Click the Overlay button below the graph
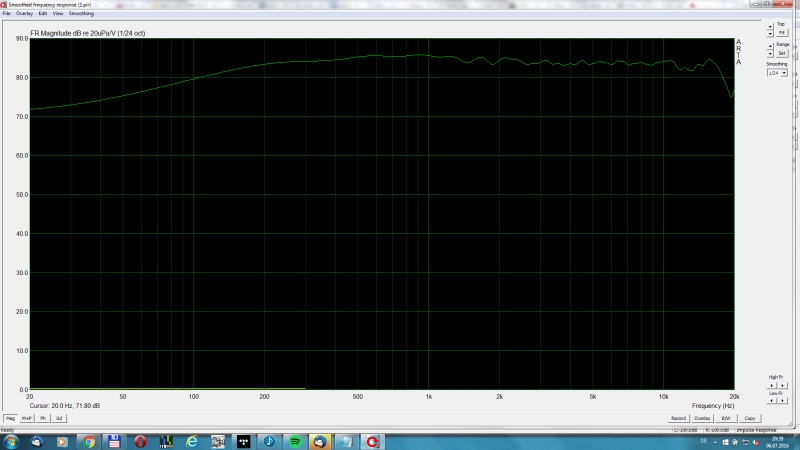The height and width of the screenshot is (450, 800). tap(702, 418)
